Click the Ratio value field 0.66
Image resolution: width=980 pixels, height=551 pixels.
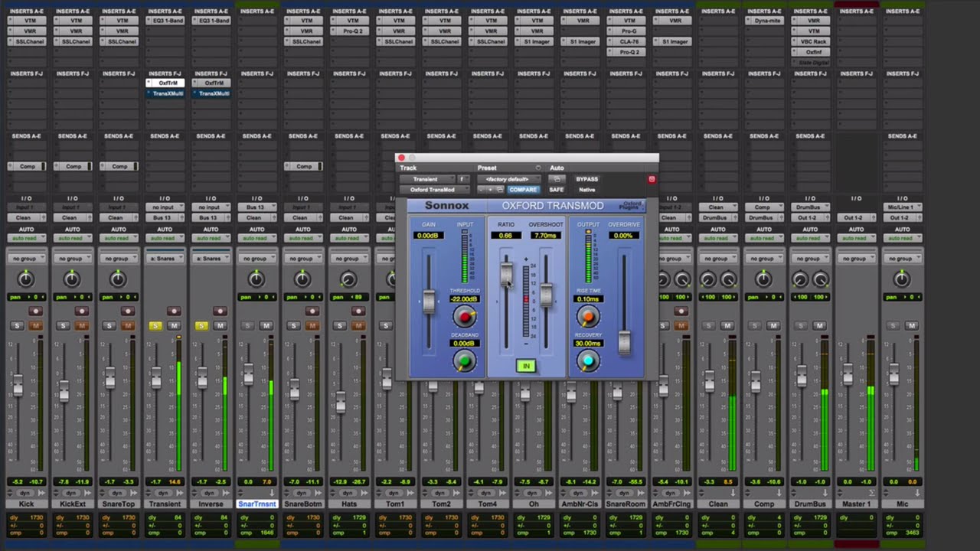(505, 236)
